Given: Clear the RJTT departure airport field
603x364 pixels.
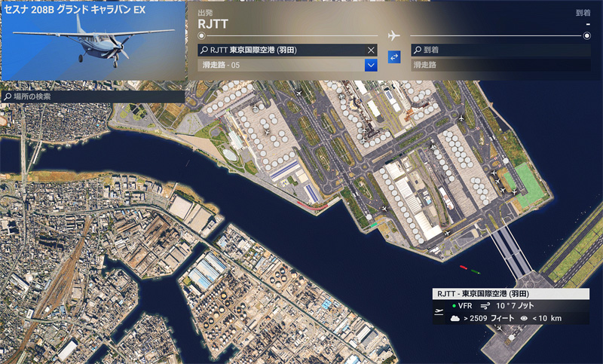Looking at the screenshot, I should click(371, 50).
